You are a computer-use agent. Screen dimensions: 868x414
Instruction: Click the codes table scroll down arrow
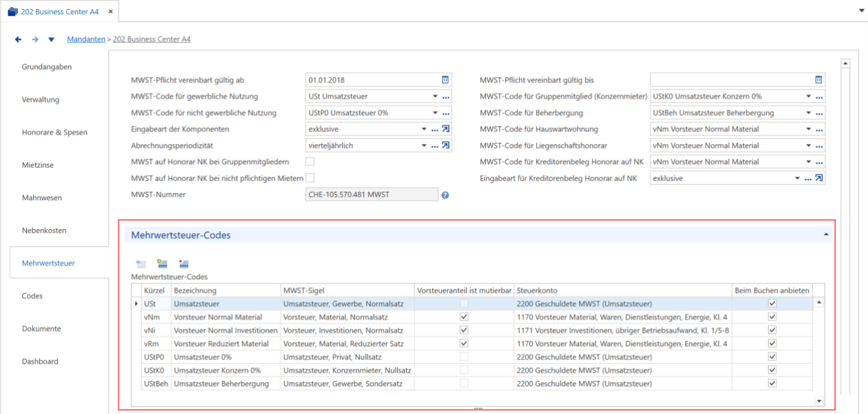click(x=819, y=400)
